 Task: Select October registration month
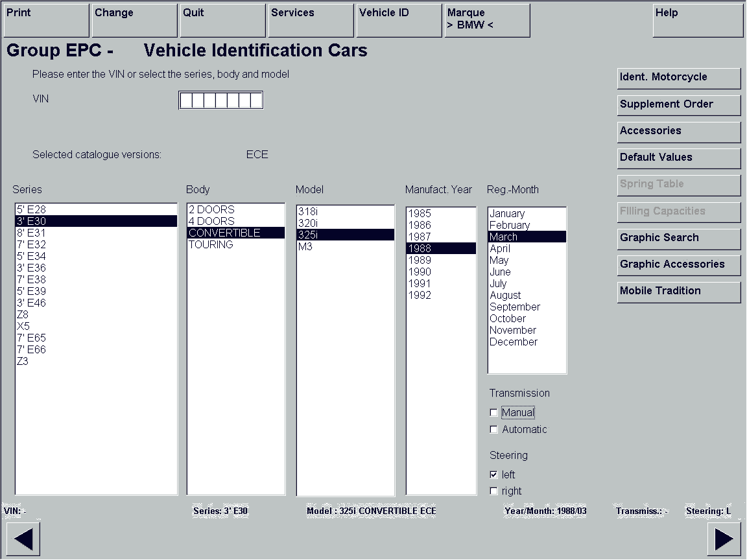click(x=527, y=318)
